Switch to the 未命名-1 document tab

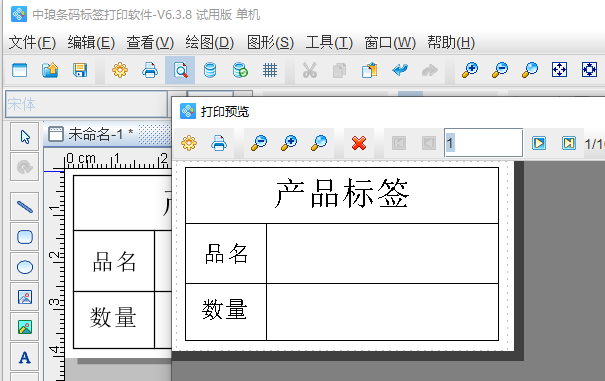[91, 134]
